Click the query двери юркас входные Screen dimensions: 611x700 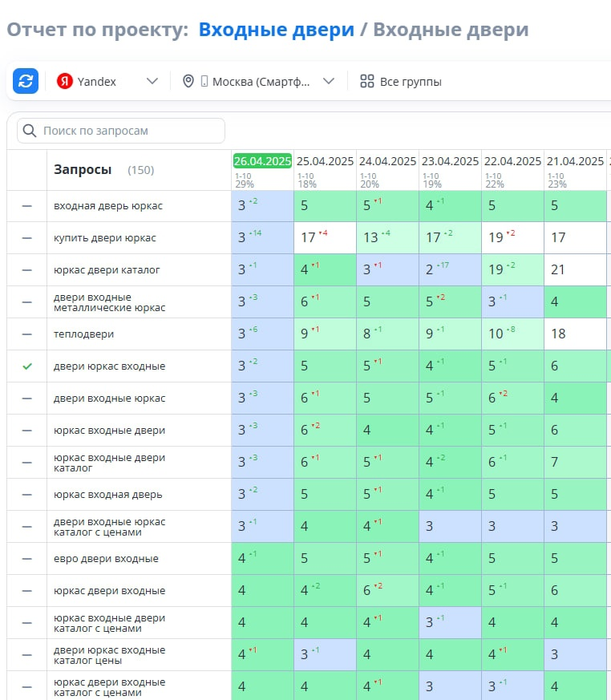pyautogui.click(x=109, y=366)
